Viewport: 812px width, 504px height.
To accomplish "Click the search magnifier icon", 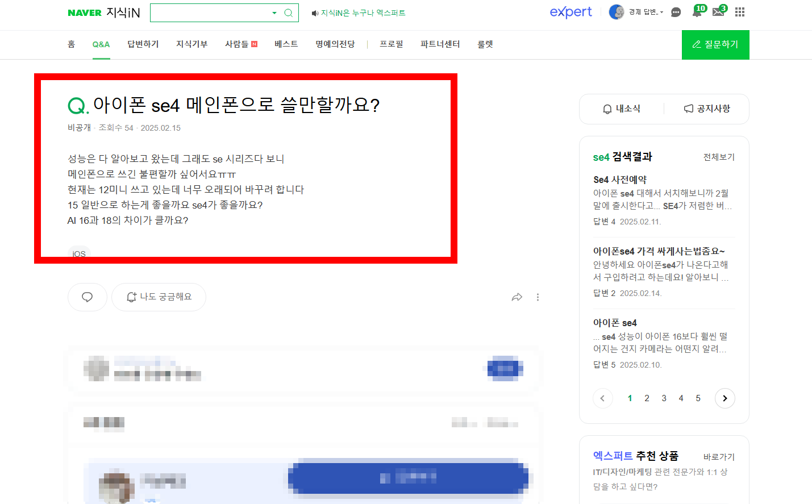I will tap(289, 13).
